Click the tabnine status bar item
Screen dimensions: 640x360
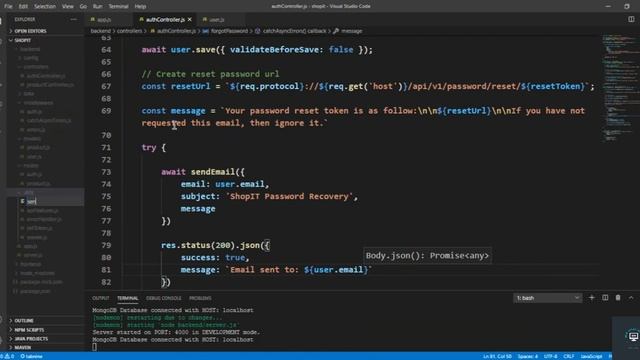point(31,356)
